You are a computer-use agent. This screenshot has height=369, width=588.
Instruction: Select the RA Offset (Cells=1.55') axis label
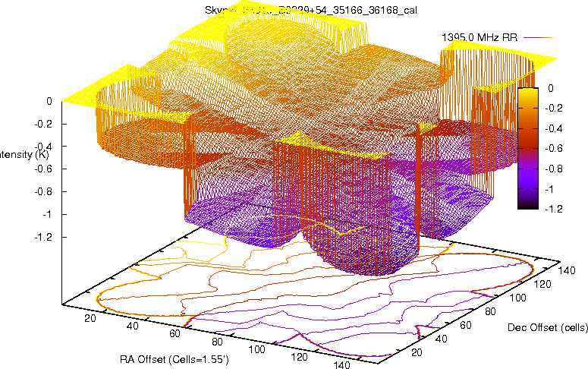[175, 359]
